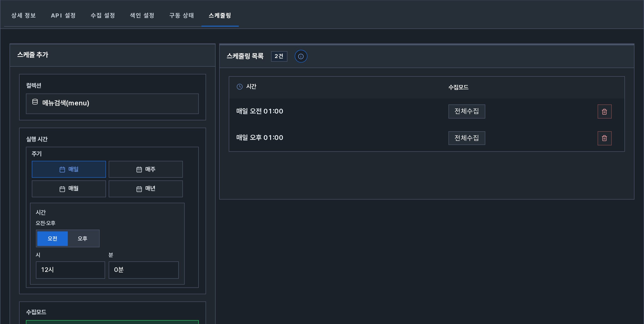Select the 매주 period option

(x=146, y=169)
